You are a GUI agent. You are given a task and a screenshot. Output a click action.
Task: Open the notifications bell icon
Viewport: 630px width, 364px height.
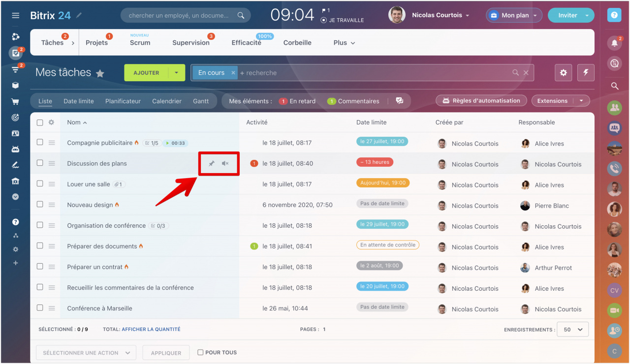(x=614, y=43)
